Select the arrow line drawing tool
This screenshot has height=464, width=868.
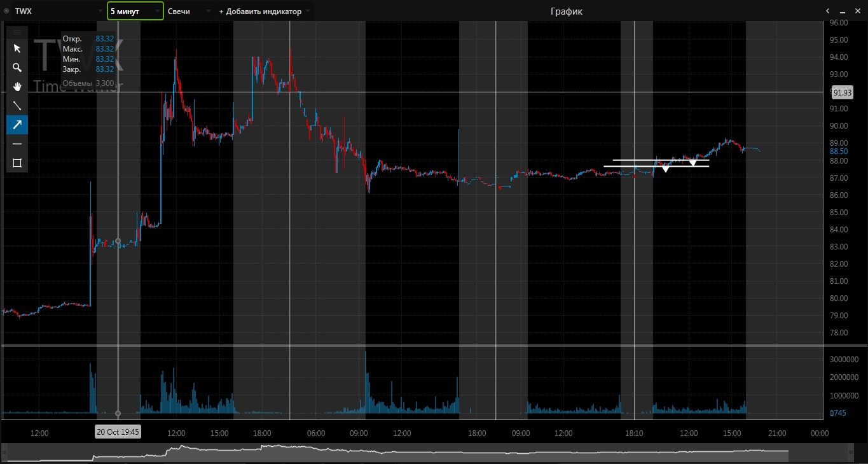pyautogui.click(x=17, y=125)
